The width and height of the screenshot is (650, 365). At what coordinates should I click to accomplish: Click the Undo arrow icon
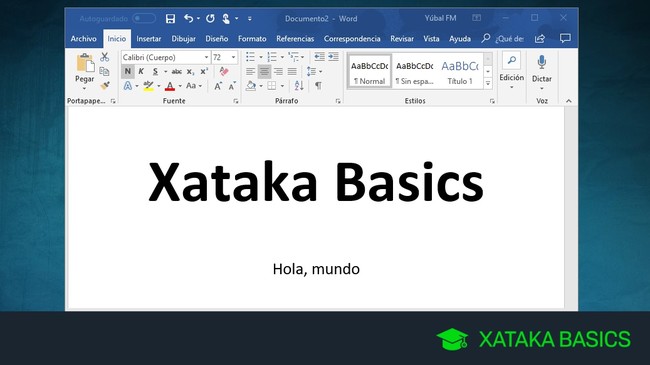coord(189,18)
